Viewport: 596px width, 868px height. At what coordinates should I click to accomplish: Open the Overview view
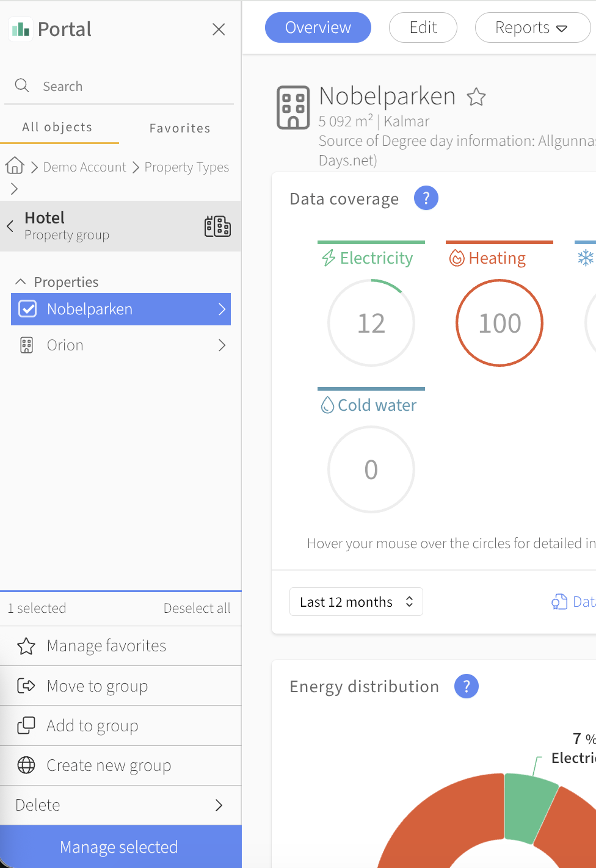click(318, 27)
